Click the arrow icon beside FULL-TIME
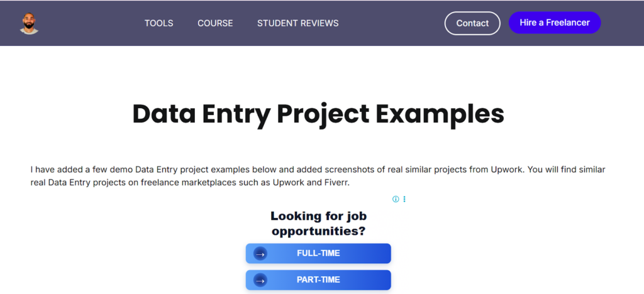Image resolution: width=644 pixels, height=294 pixels. [x=260, y=254]
